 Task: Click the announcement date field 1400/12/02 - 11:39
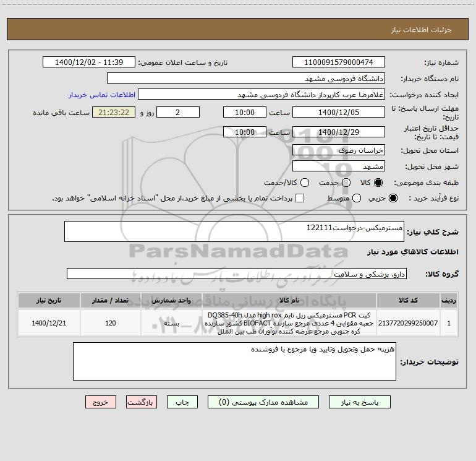(89, 62)
